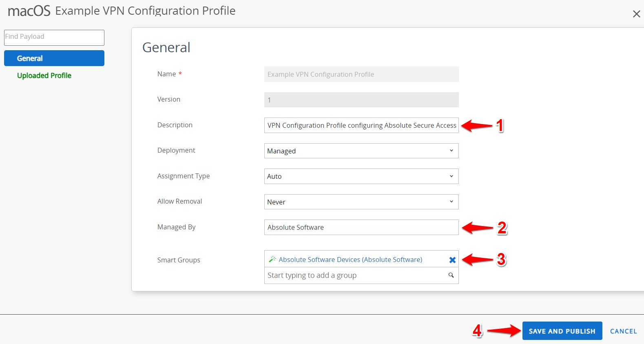Cancel the profile changes
Image resolution: width=644 pixels, height=344 pixels.
pyautogui.click(x=623, y=331)
